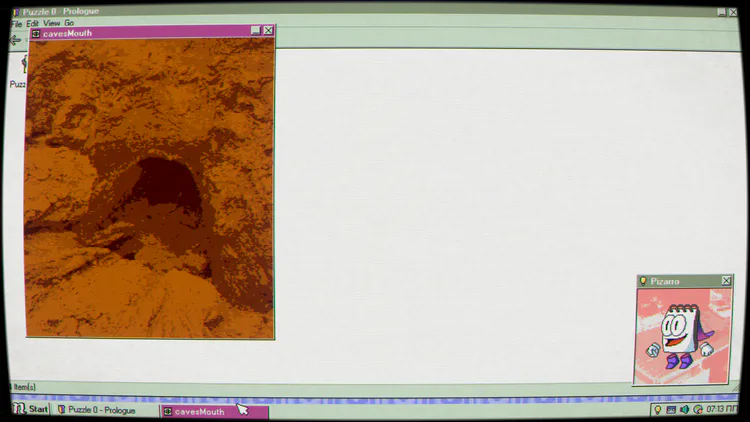The width and height of the screenshot is (750, 422).
Task: Click the back arrow in the toolbar
Action: 15,41
